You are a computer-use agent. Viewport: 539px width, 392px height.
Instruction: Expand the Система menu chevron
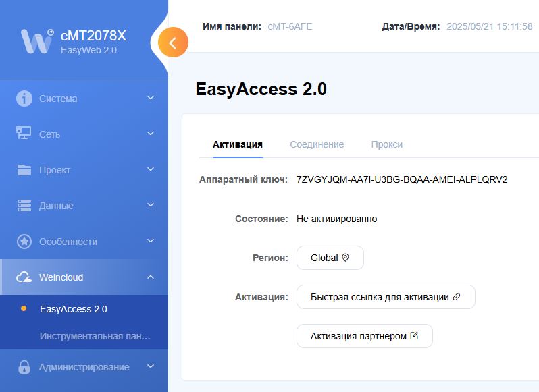click(151, 99)
